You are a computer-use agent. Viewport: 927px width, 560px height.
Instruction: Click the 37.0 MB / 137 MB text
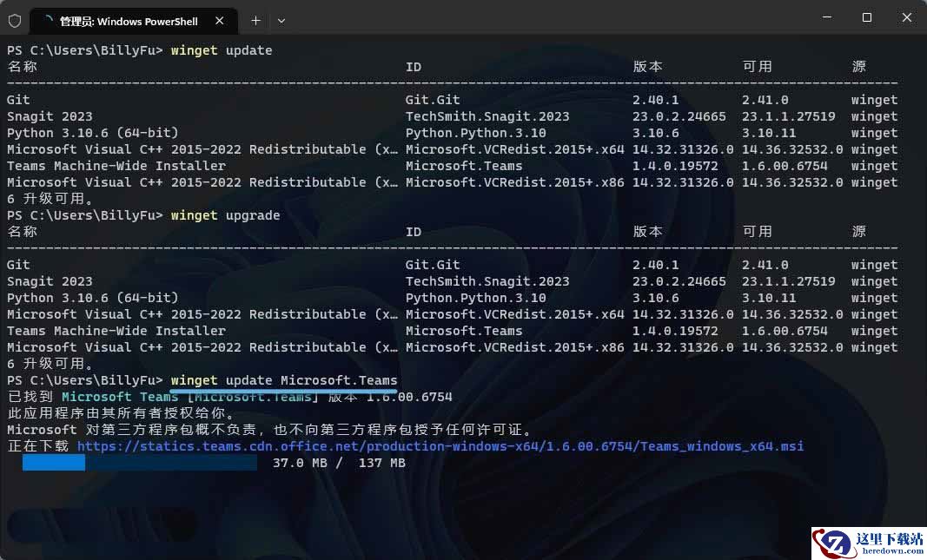339,463
